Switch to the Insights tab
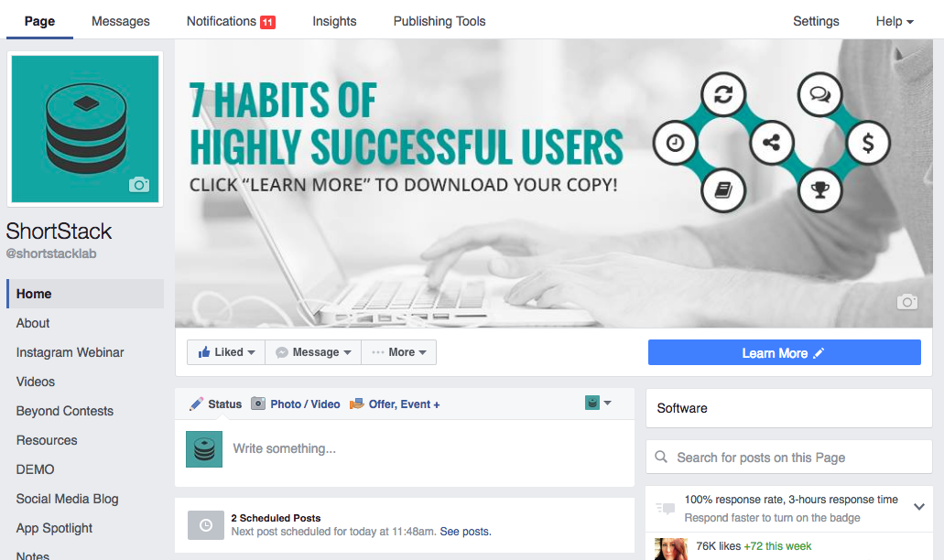The height and width of the screenshot is (560, 944). pos(334,21)
